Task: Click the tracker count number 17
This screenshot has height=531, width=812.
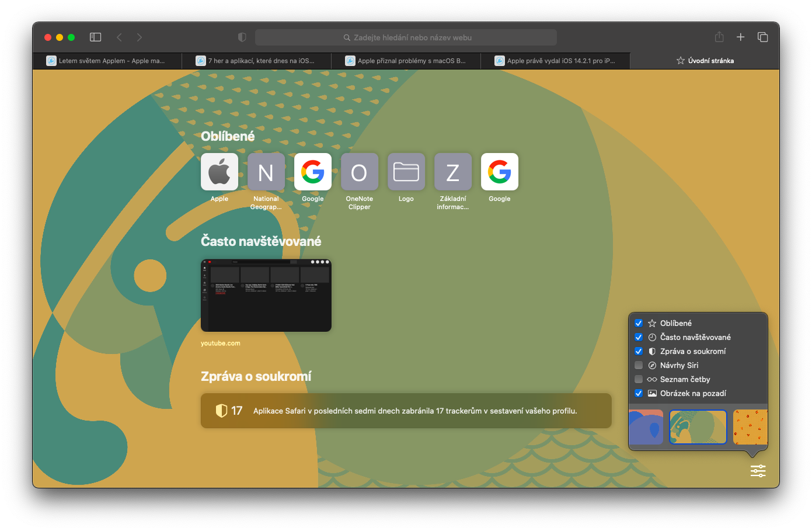Action: click(236, 411)
